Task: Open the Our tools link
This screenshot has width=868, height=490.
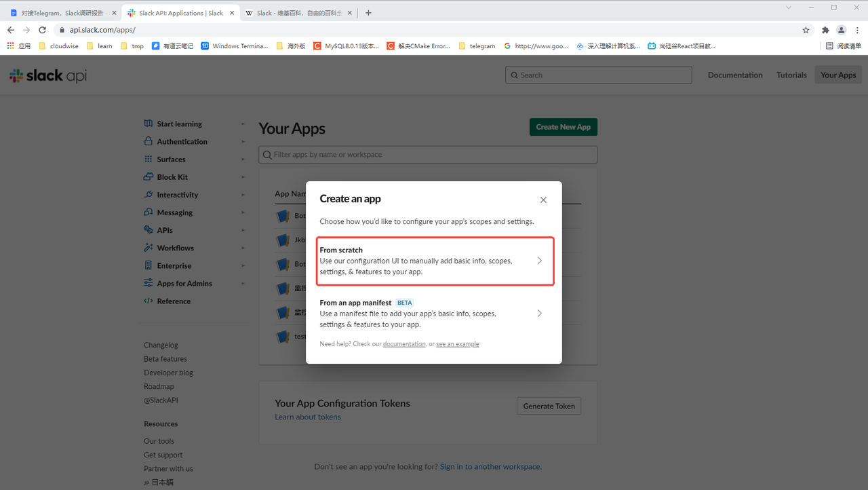Action: coord(159,441)
